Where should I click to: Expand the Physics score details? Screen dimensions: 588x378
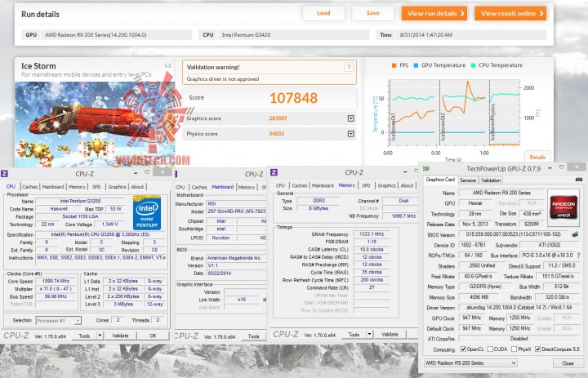click(350, 134)
